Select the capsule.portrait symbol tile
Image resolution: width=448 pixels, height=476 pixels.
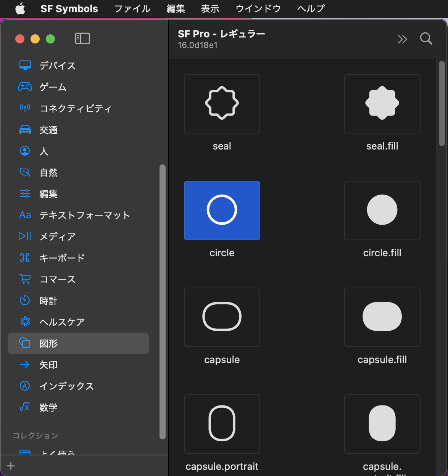tap(222, 424)
